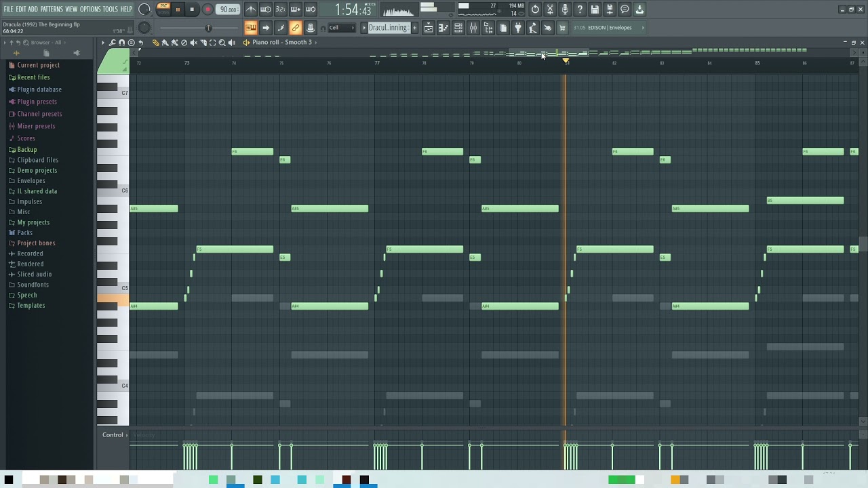Expand the Demo projects folder

tap(37, 170)
